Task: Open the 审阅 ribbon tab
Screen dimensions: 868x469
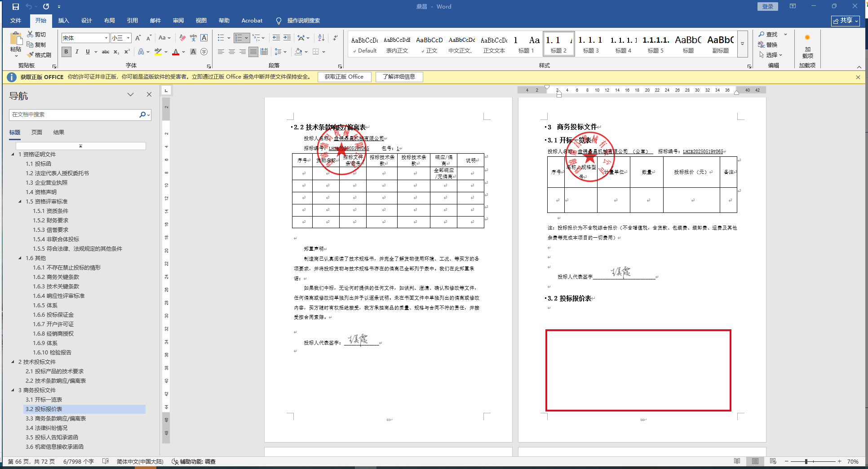Action: pos(178,21)
